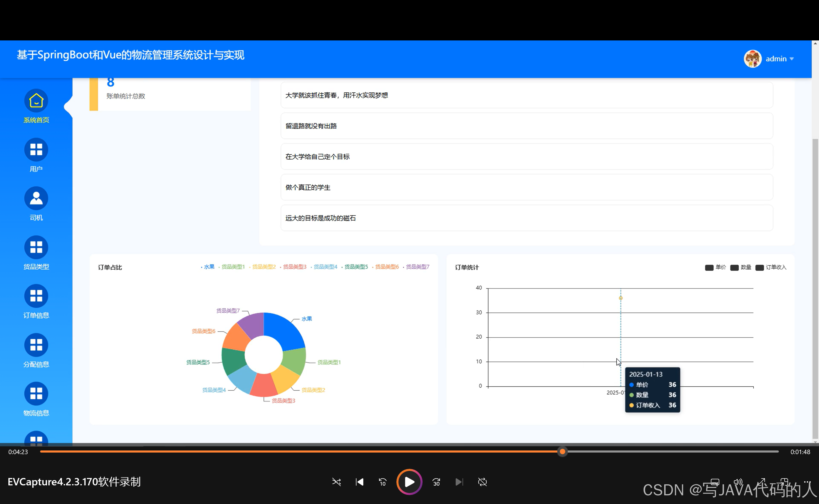The image size is (819, 504).
Task: Toggle shuffle in video player
Action: coord(336,482)
